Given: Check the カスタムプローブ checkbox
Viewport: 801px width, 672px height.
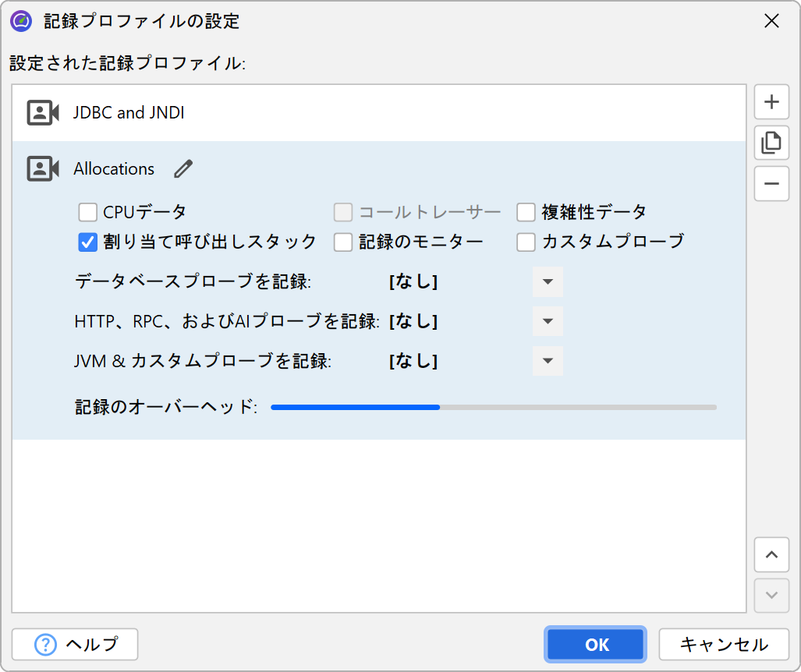Looking at the screenshot, I should [x=526, y=242].
